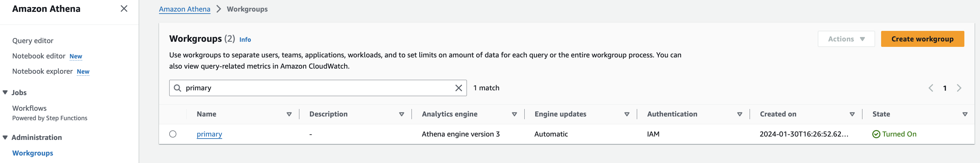Open Notebook explorer
Image resolution: width=980 pixels, height=163 pixels.
point(42,71)
